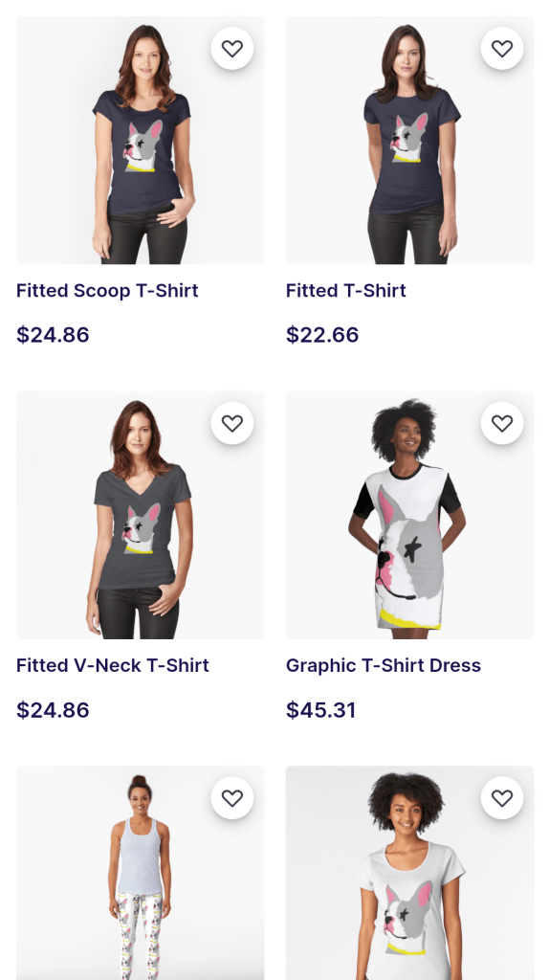Screen dimensions: 549x980
Task: Open the Fitted V-Neck T-Shirt title link
Action: (113, 666)
